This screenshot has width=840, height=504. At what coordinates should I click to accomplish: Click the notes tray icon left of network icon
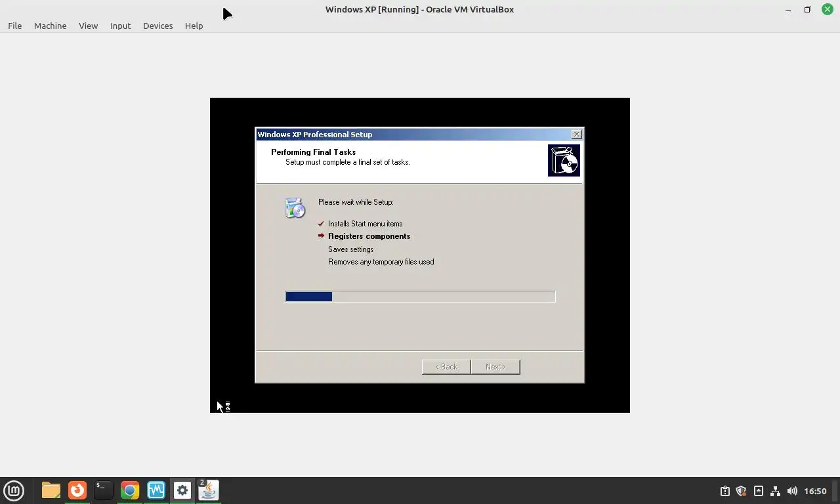[x=758, y=491]
